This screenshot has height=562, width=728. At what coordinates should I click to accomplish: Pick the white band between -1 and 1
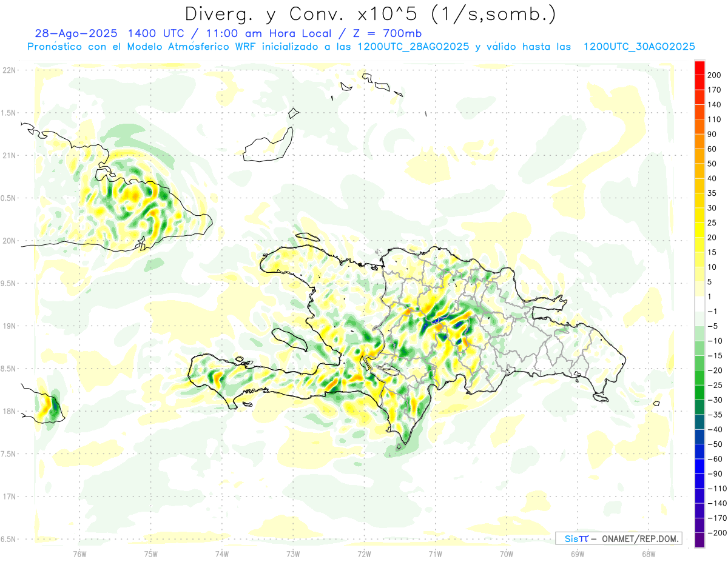pyautogui.click(x=699, y=304)
